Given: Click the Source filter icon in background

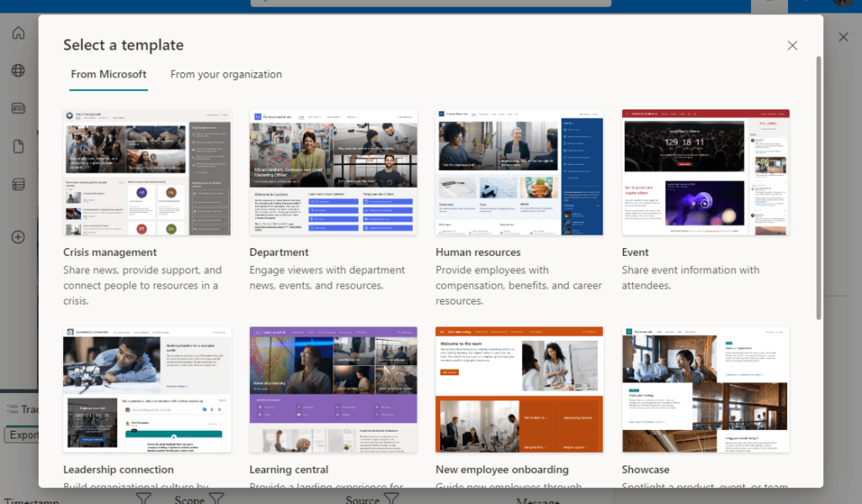Looking at the screenshot, I should [391, 499].
